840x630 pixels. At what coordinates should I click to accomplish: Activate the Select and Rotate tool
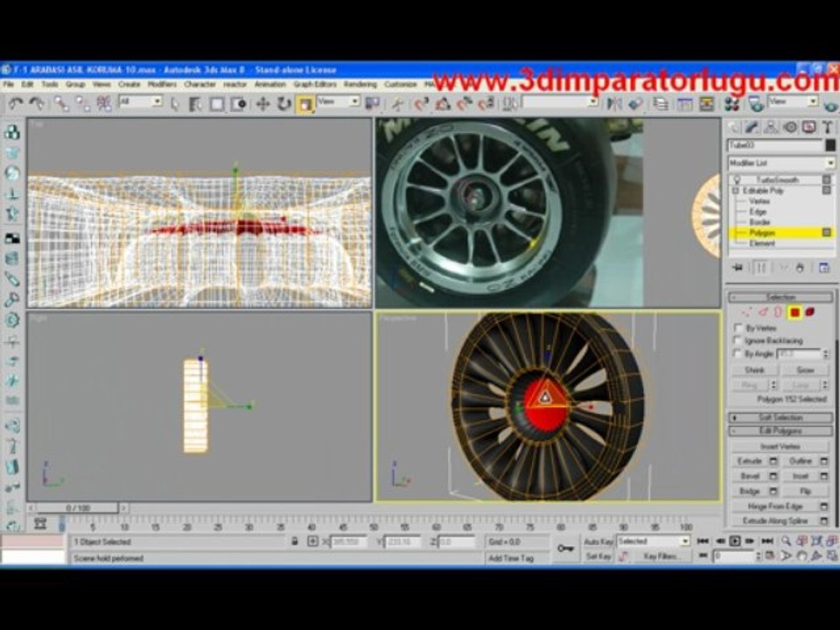283,103
